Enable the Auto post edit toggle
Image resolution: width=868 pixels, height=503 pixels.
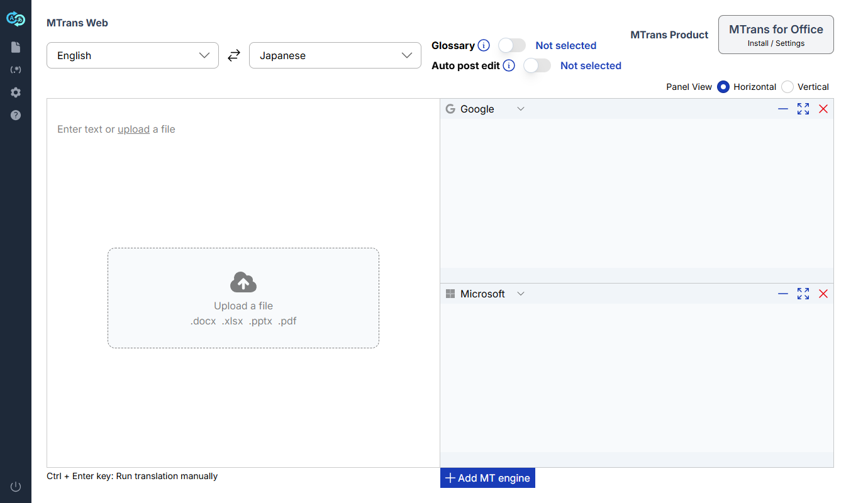tap(537, 65)
